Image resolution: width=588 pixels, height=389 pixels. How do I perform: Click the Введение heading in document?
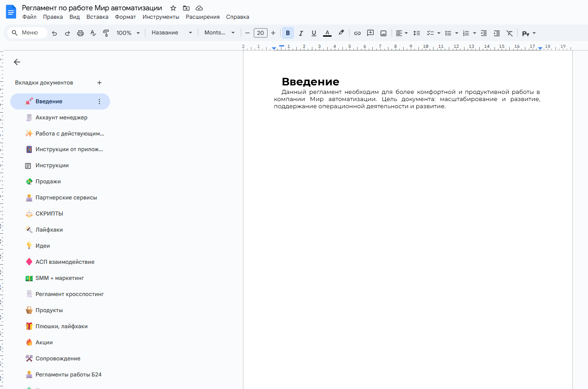[310, 82]
